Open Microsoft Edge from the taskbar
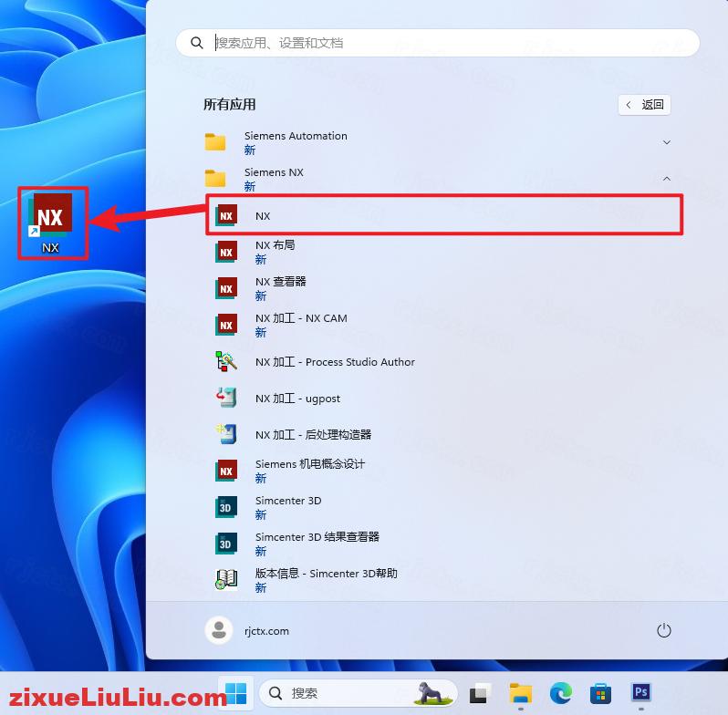This screenshot has width=728, height=715. 561,693
